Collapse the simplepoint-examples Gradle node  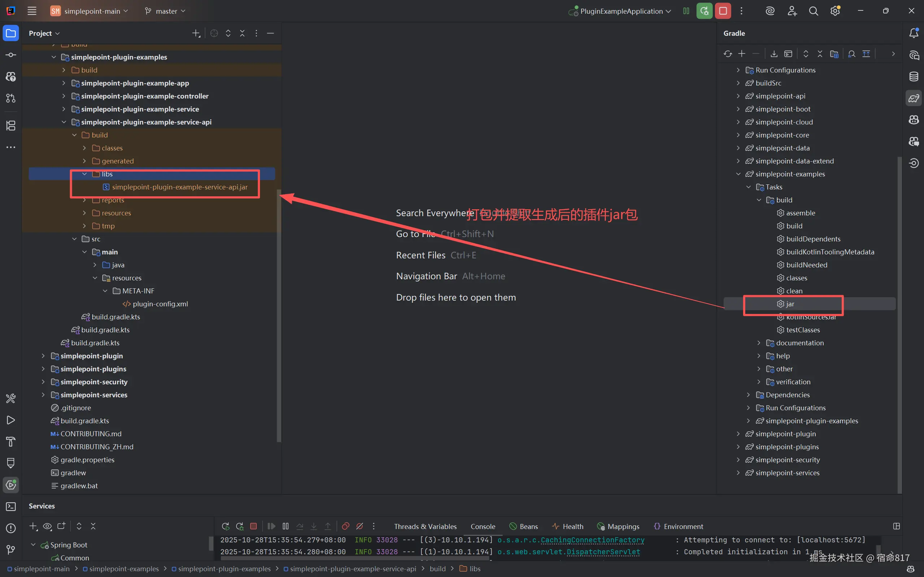(738, 174)
